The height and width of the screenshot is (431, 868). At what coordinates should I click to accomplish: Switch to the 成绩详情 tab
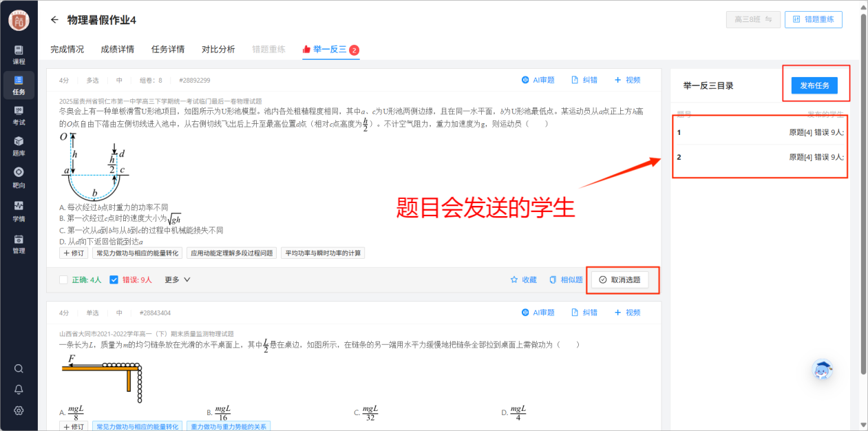coord(118,50)
